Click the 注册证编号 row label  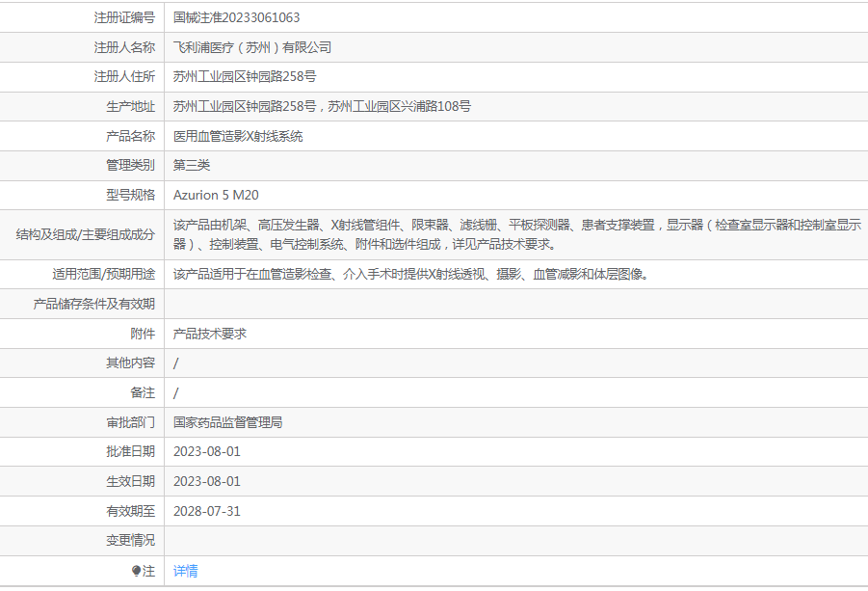[124, 17]
